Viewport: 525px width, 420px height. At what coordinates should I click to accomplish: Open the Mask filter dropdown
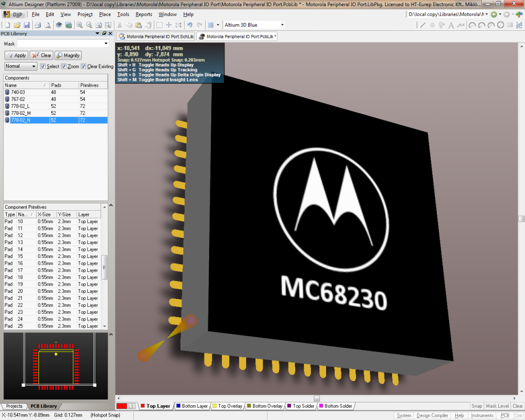(106, 44)
